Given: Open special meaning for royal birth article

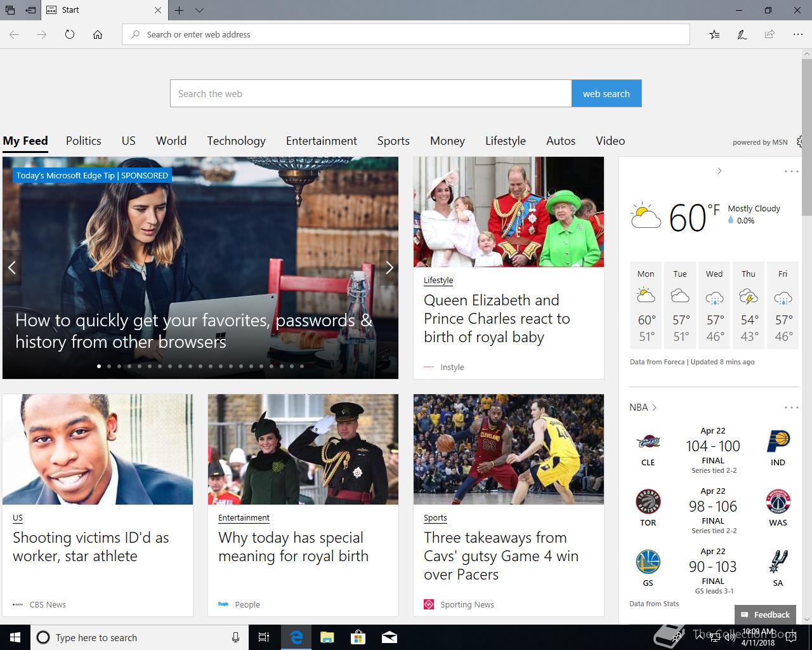Looking at the screenshot, I should (293, 547).
